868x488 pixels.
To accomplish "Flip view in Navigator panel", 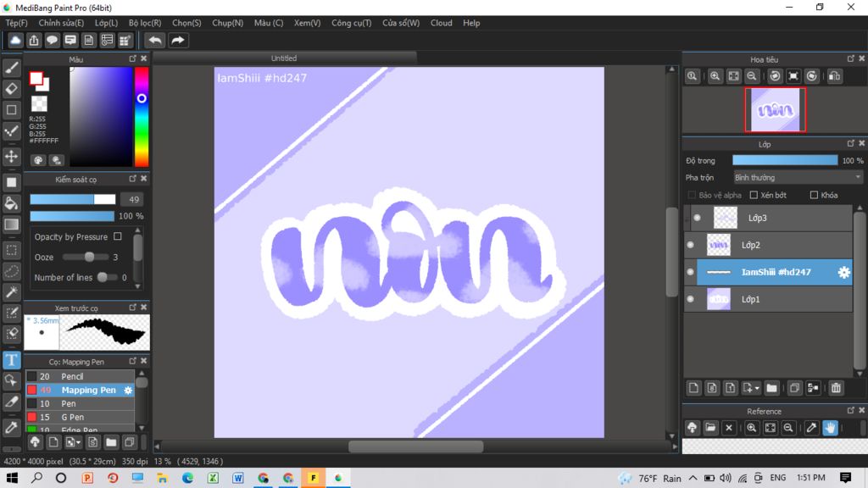I will (x=835, y=76).
